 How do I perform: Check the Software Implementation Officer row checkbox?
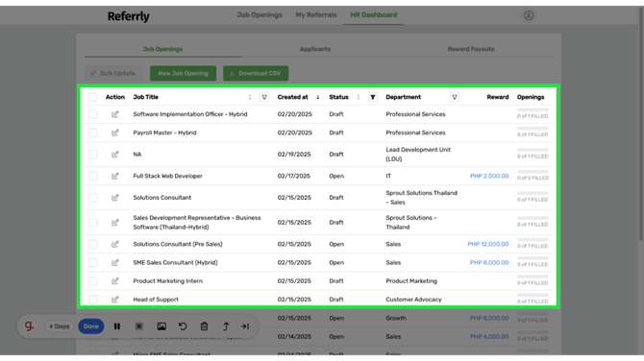(93, 114)
